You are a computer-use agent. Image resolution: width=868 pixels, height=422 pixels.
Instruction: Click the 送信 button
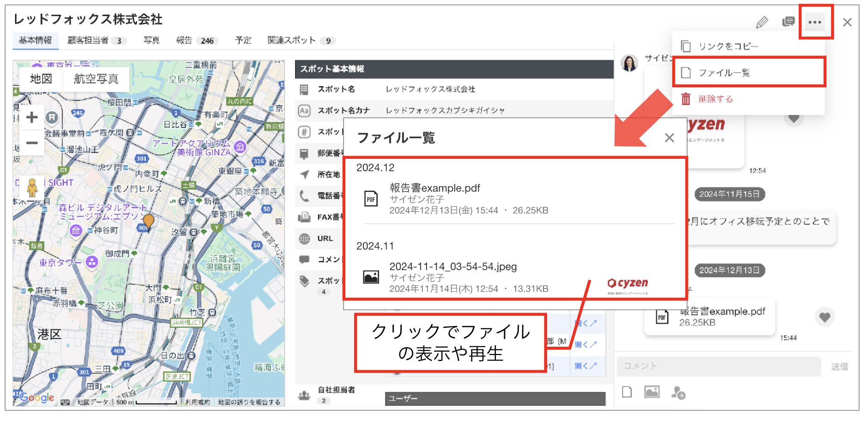tap(839, 367)
